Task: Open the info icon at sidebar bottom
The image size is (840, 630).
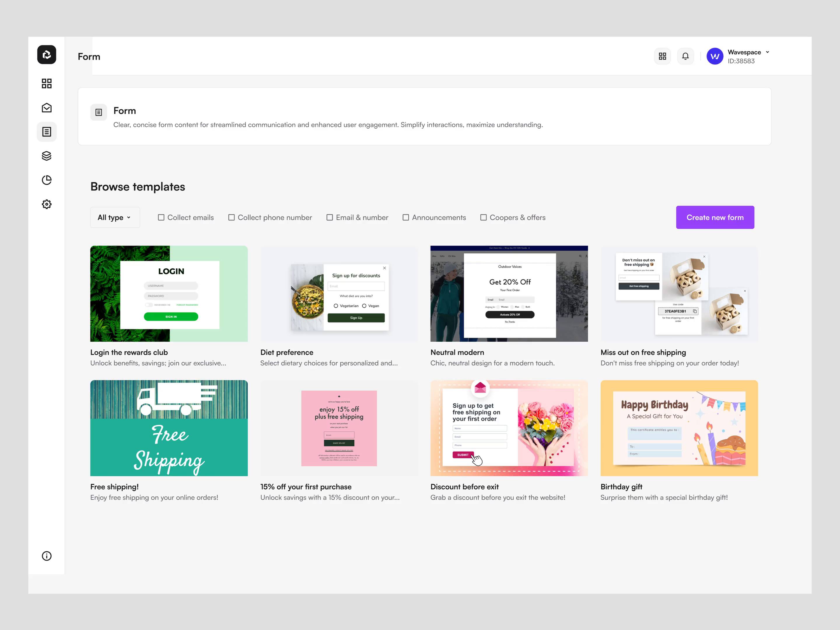Action: tap(46, 556)
